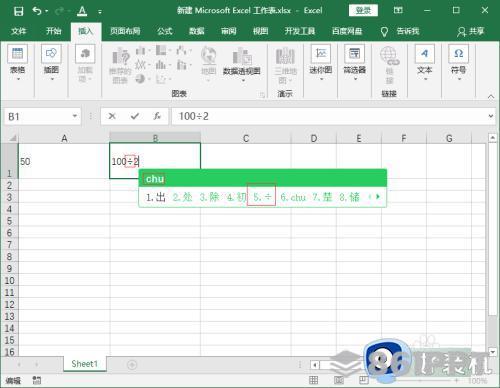Switch to the 数据 Data tab
This screenshot has width=500, height=388.
pyautogui.click(x=197, y=31)
